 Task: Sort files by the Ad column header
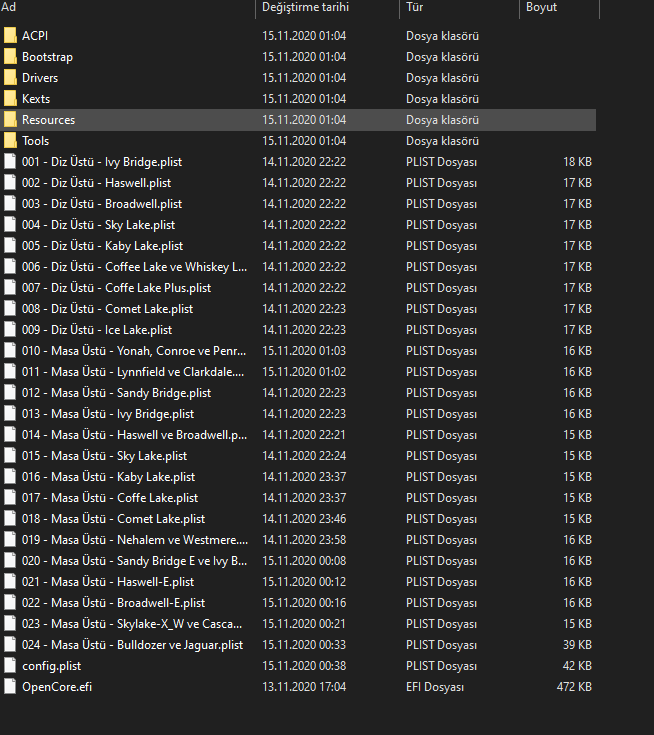click(x=10, y=8)
